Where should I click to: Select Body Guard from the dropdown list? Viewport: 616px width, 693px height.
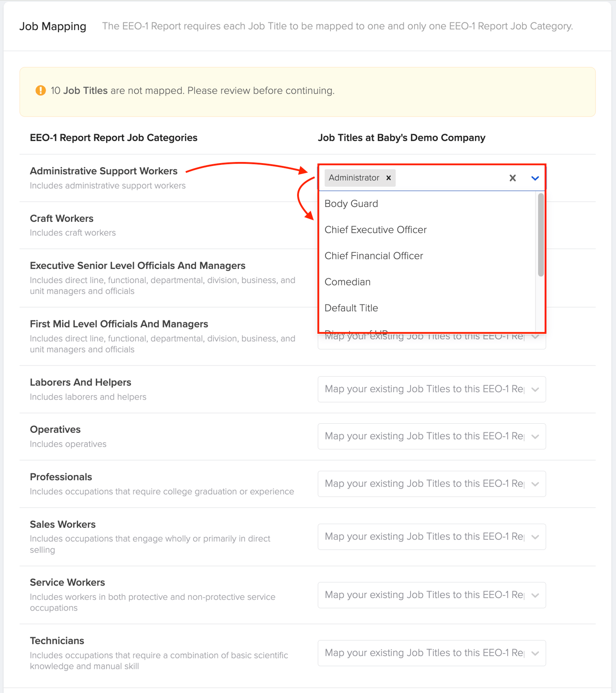point(351,203)
